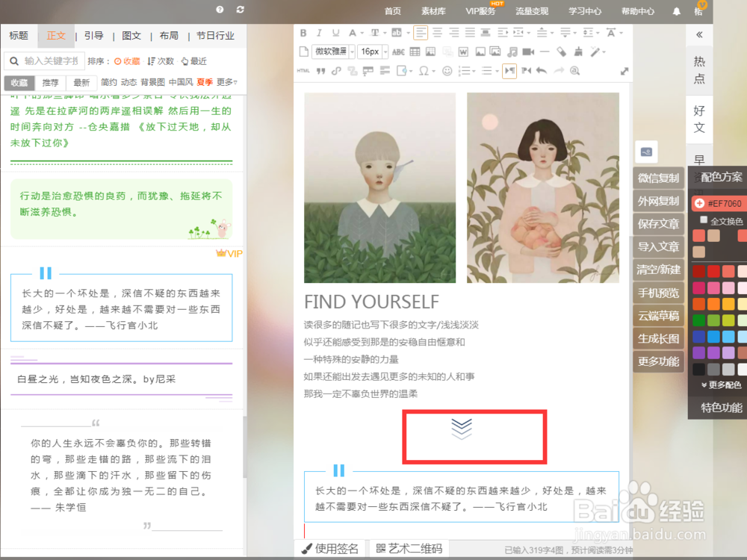
Task: Toggle right-to-left paragraph direction
Action: pos(526,71)
